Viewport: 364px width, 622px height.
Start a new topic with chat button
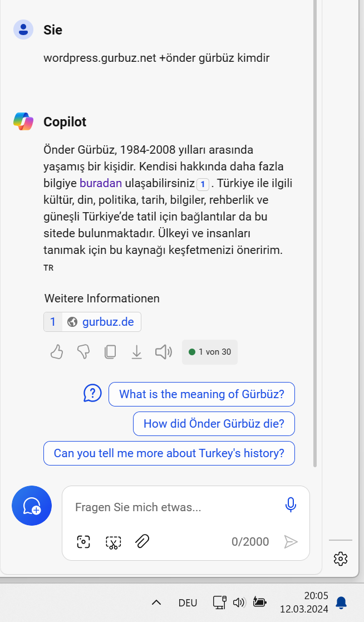tap(32, 506)
